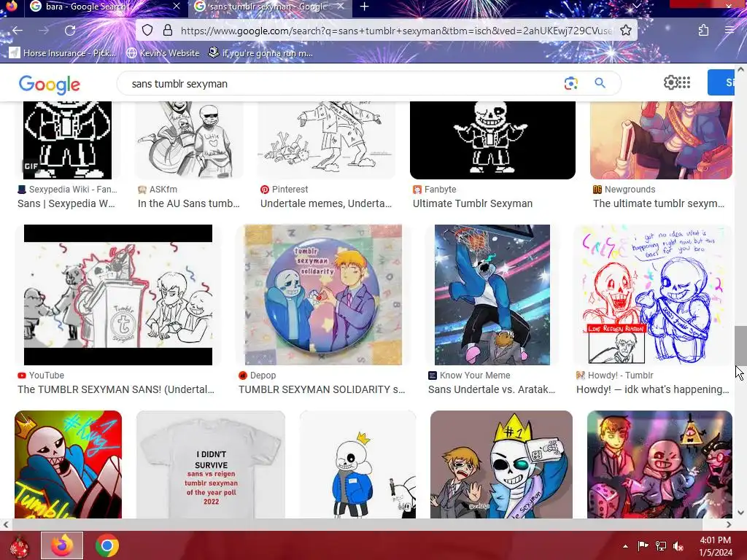Open the #1 crown Sans and Reigen image

click(x=501, y=464)
